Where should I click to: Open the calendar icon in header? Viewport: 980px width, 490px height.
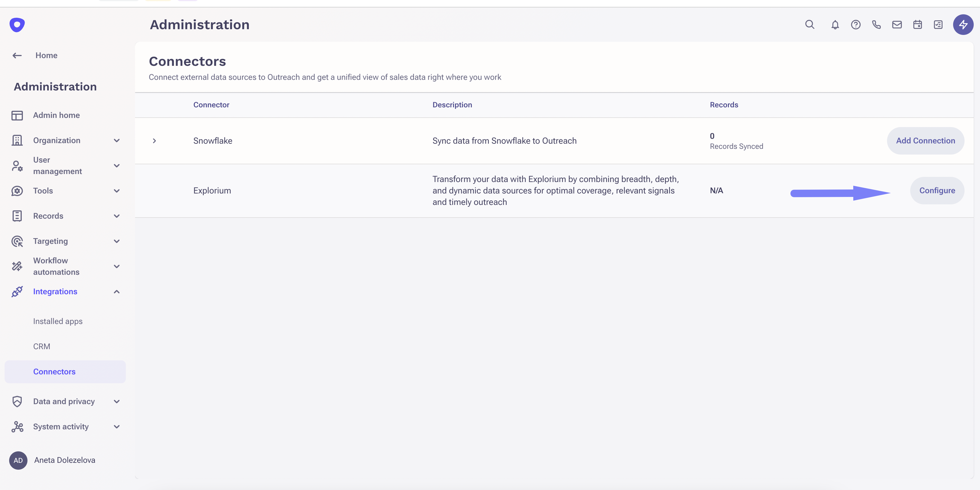pyautogui.click(x=917, y=25)
